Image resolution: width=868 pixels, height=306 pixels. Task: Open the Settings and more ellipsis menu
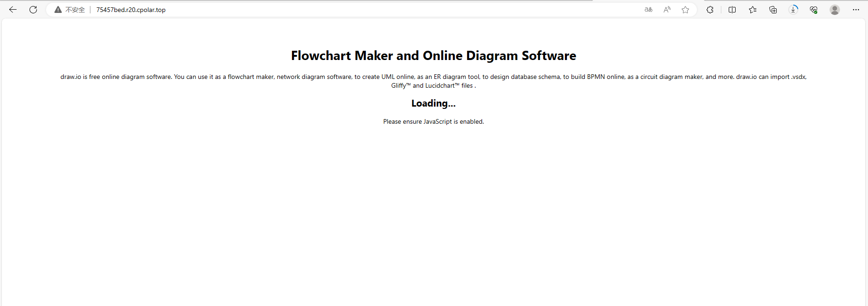(x=856, y=10)
